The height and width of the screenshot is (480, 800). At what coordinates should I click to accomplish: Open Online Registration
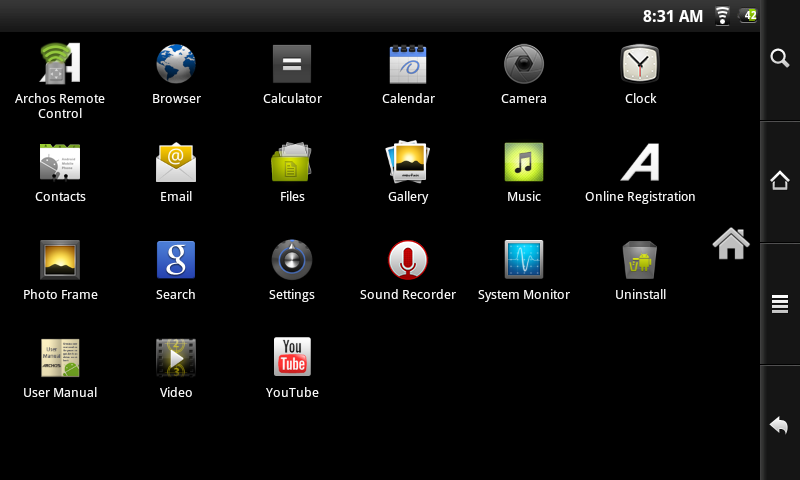coord(640,163)
